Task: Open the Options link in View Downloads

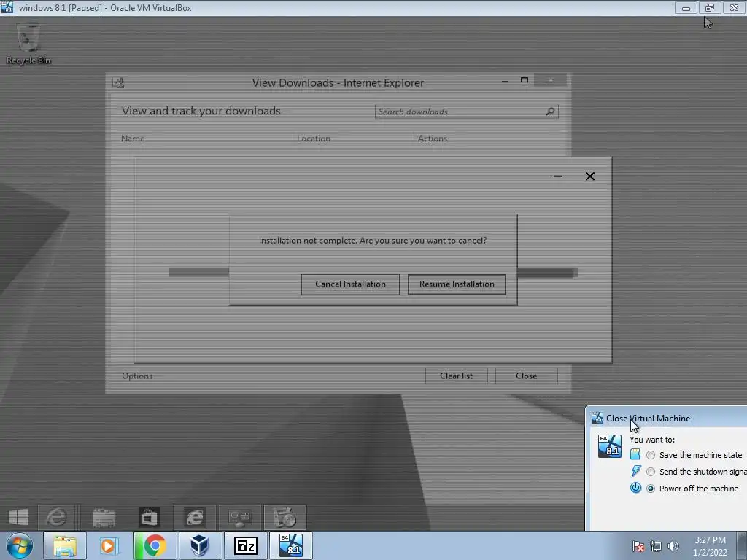Action: point(137,376)
